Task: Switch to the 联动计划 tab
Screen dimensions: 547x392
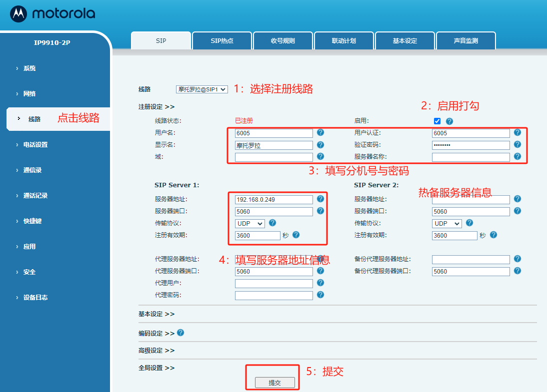Action: tap(344, 41)
